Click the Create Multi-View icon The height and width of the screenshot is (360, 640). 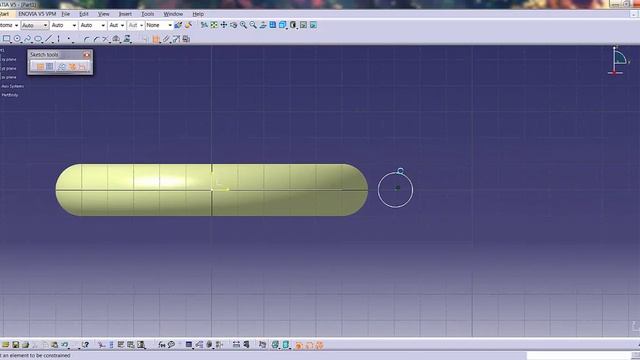(x=273, y=25)
